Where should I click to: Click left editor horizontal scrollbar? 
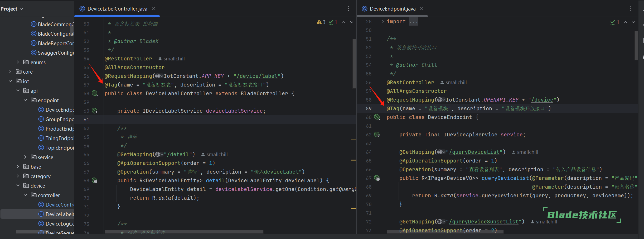click(184, 232)
